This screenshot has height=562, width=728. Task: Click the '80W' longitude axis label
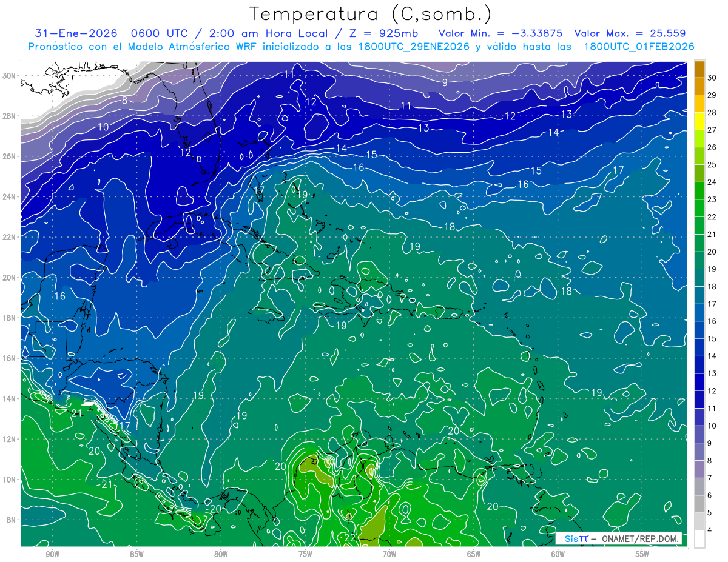coord(221,554)
